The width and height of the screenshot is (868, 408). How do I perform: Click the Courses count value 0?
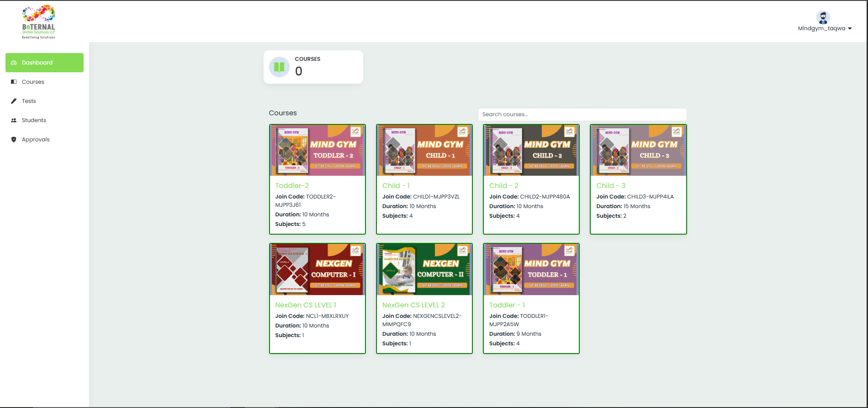tap(299, 71)
